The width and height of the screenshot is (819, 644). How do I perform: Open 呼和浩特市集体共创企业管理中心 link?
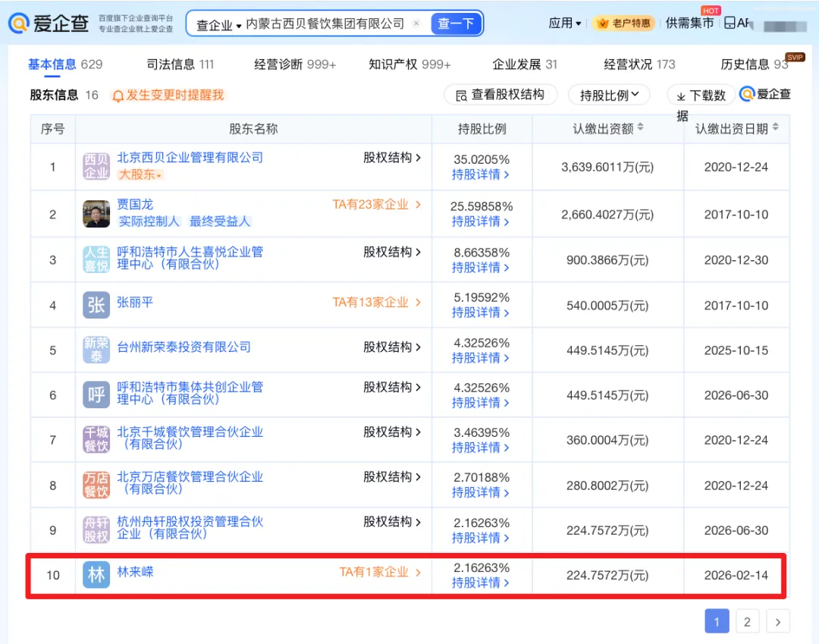(190, 393)
